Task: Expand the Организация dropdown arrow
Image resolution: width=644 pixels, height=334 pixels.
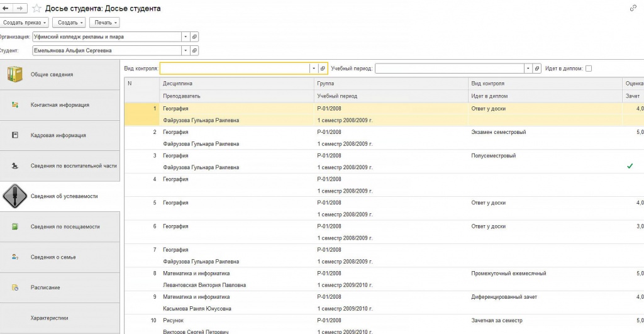Action: click(186, 36)
